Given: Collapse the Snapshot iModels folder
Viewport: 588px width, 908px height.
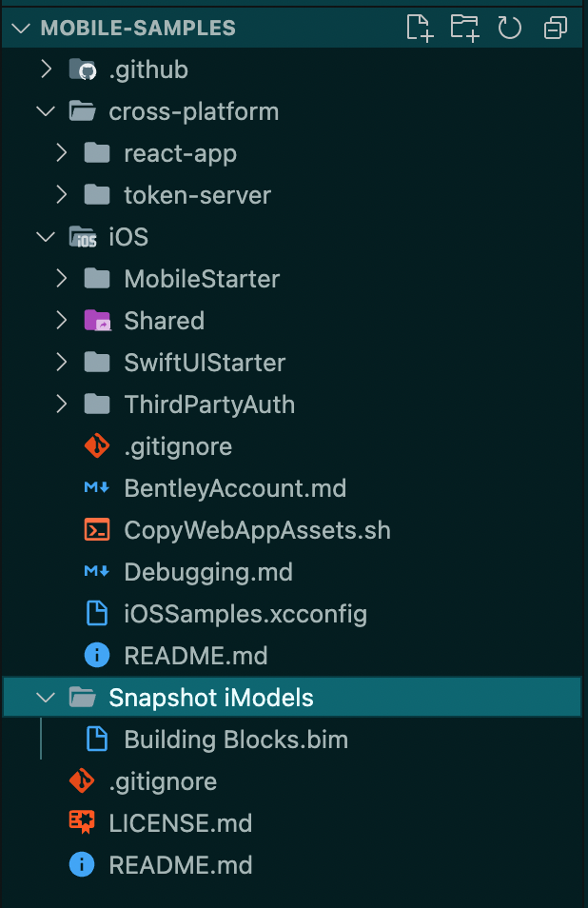Looking at the screenshot, I should click(x=45, y=698).
